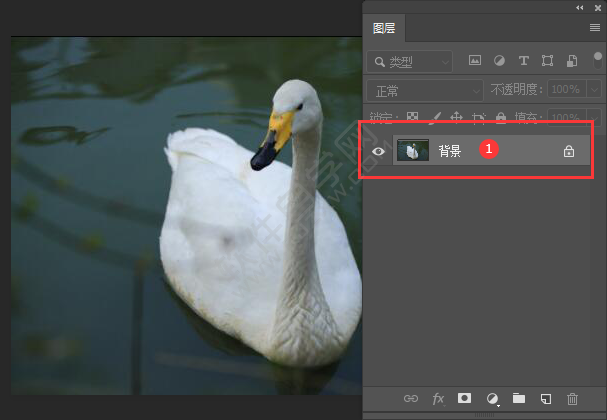This screenshot has width=607, height=420.
Task: Collapse the panel with double arrows
Action: (581, 7)
